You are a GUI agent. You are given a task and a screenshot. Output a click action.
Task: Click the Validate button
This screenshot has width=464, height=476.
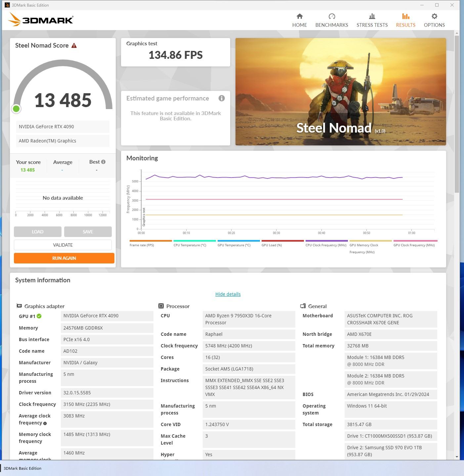[63, 245]
